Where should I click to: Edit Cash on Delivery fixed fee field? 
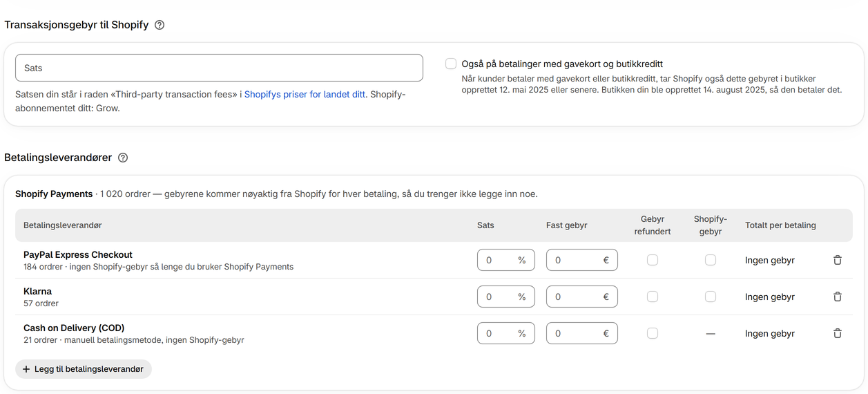[x=582, y=333]
